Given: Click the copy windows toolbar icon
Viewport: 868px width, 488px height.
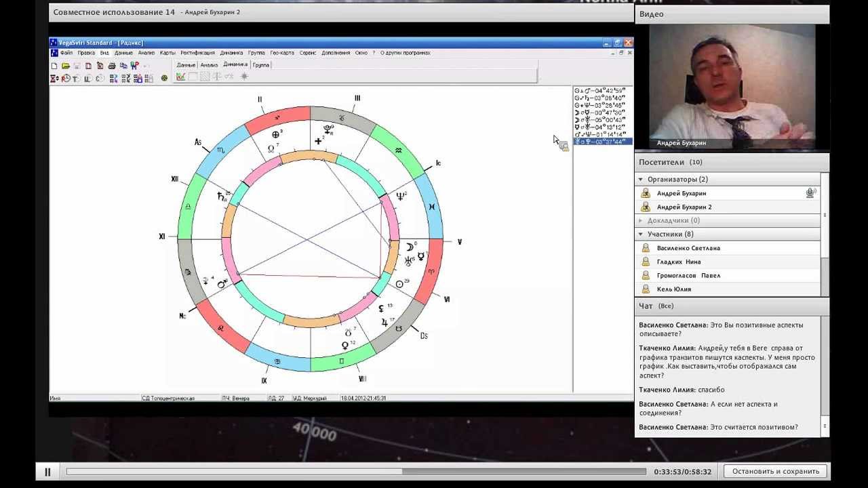Looking at the screenshot, I should 123,66.
